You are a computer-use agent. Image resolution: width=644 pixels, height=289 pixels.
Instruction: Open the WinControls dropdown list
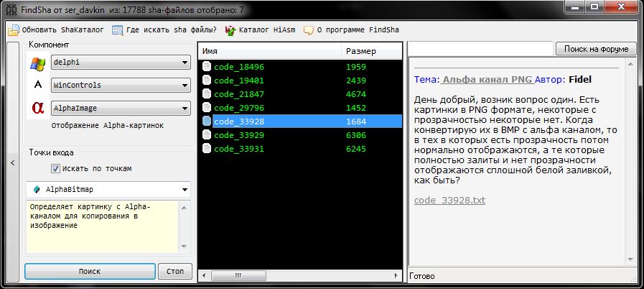[185, 86]
